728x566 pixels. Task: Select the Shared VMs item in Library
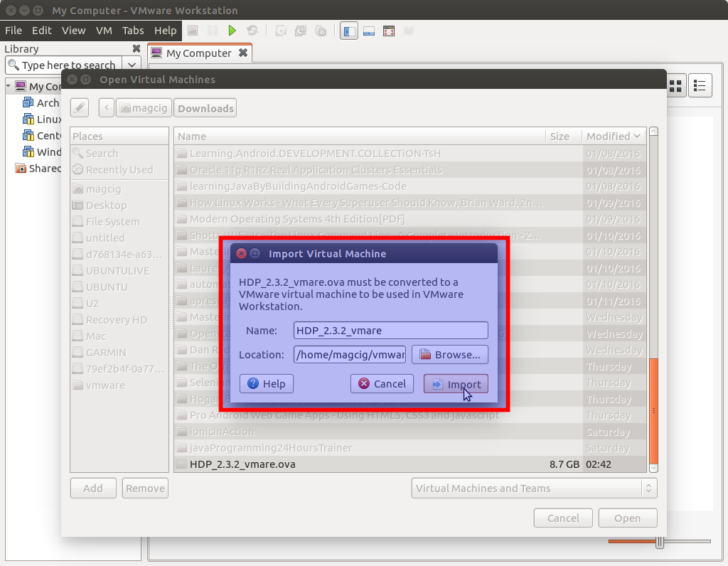(38, 169)
